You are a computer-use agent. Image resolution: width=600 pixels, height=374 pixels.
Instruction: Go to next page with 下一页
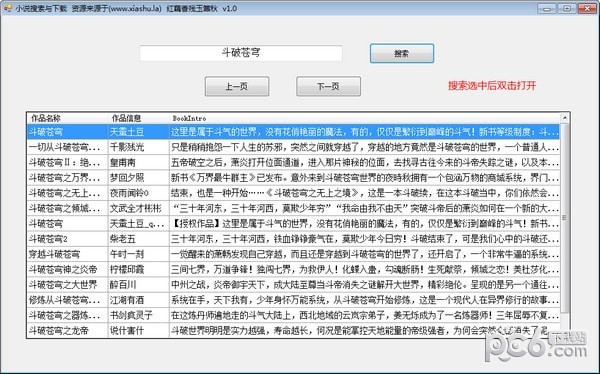[328, 86]
